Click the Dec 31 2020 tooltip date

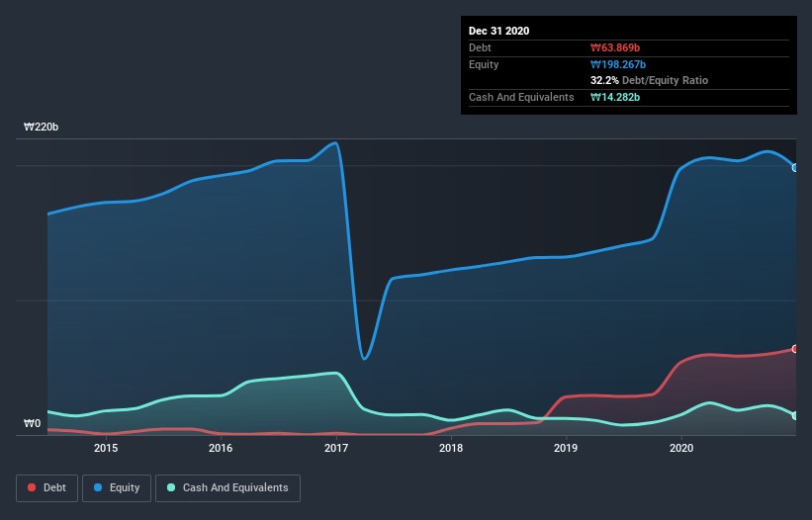[x=498, y=31]
